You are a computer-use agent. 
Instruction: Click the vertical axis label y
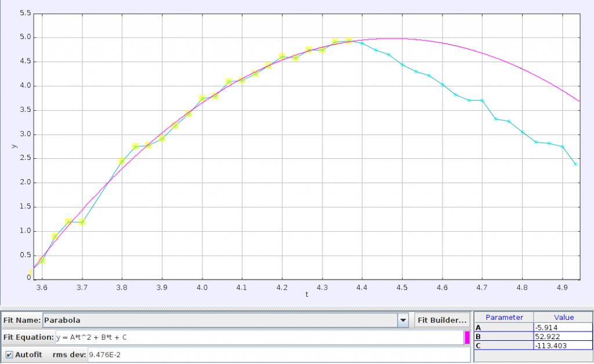(14, 146)
